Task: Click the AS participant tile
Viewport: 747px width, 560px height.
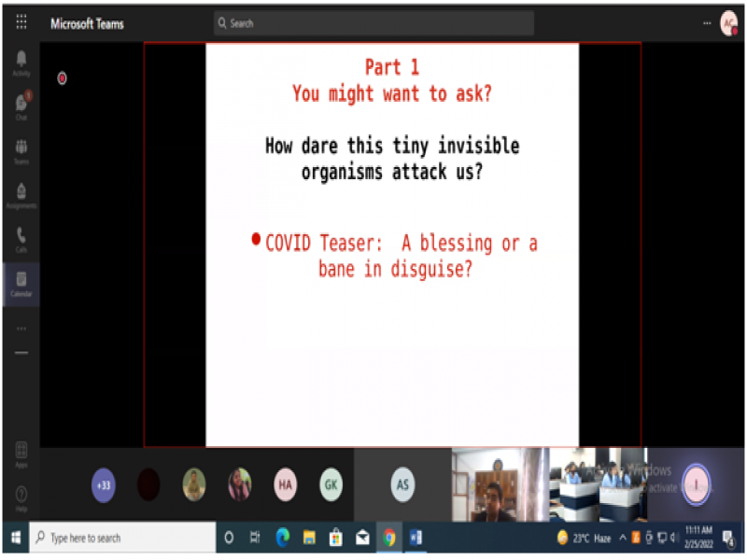Action: 402,484
